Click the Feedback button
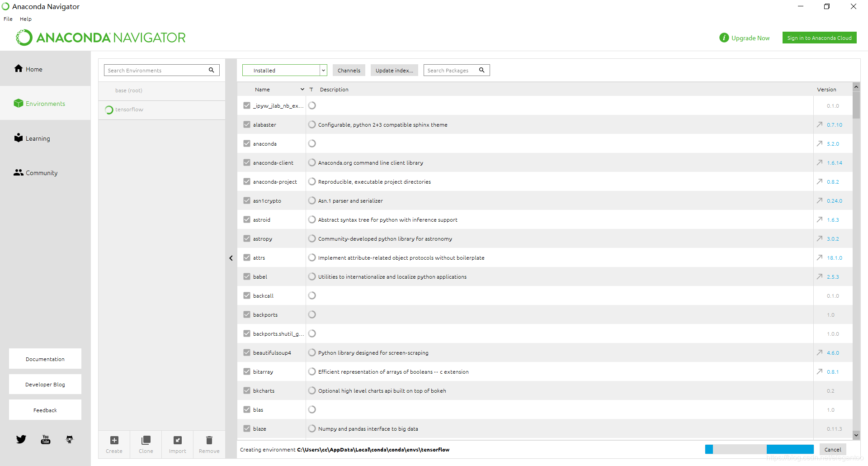 [x=45, y=410]
